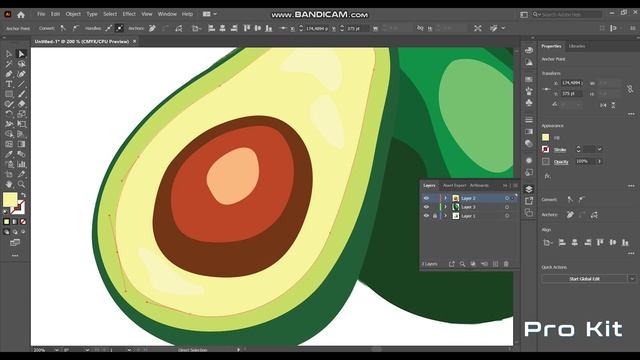Select the Paintbrush tool
Screen dimensions: 640x360
pyautogui.click(x=21, y=94)
